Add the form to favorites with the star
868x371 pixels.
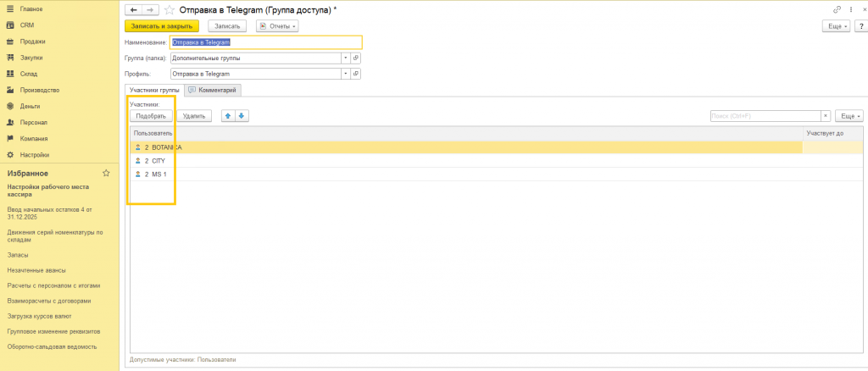pos(170,10)
